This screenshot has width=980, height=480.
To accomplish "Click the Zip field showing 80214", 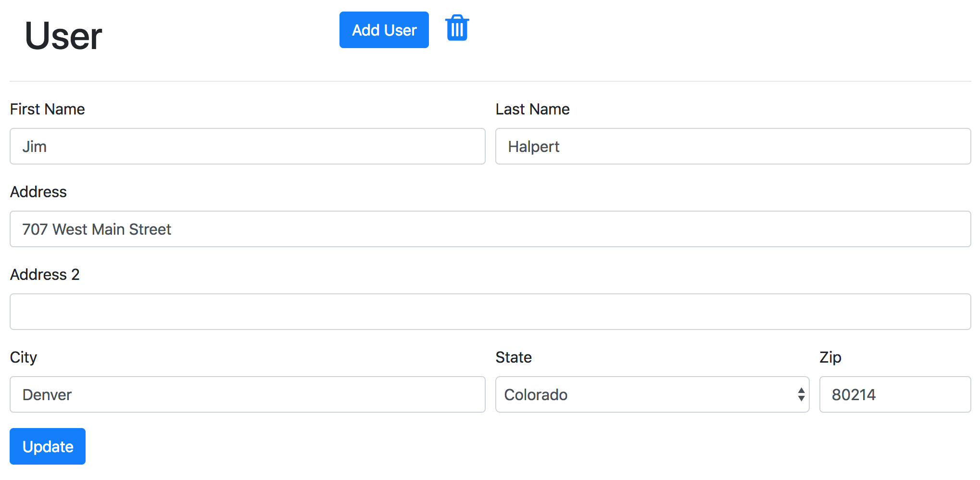I will click(894, 394).
